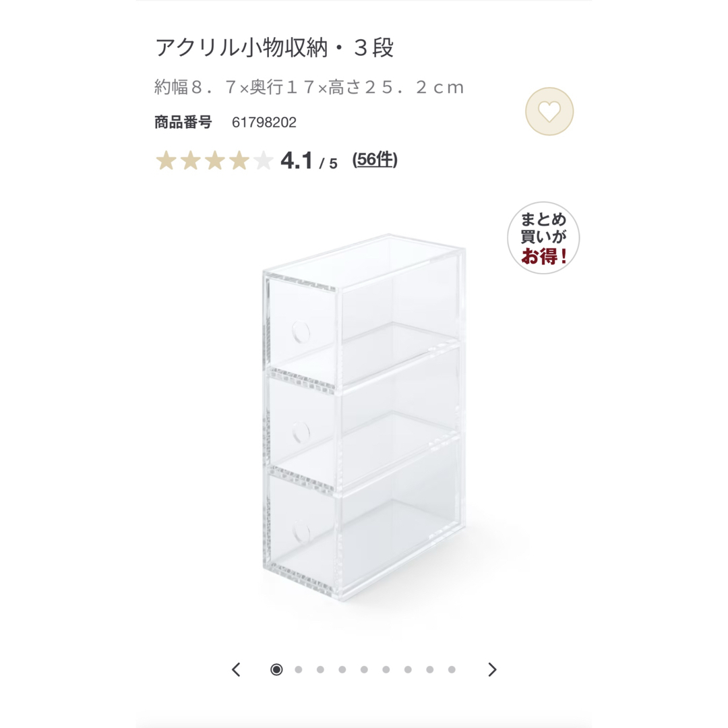728x728 pixels.
Task: Jump to the sixth carousel image dot
Action: [386, 669]
